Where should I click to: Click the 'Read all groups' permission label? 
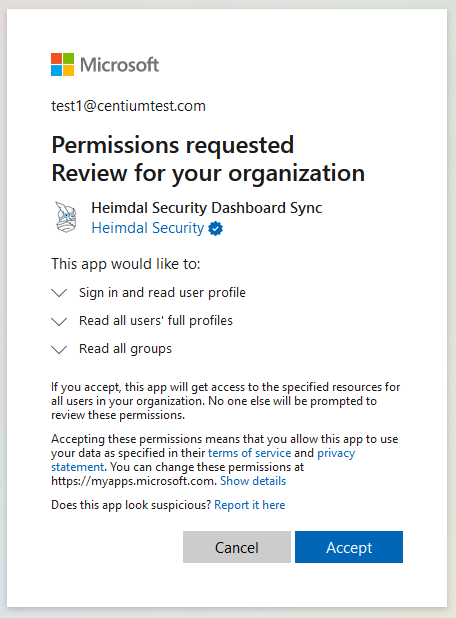point(125,349)
